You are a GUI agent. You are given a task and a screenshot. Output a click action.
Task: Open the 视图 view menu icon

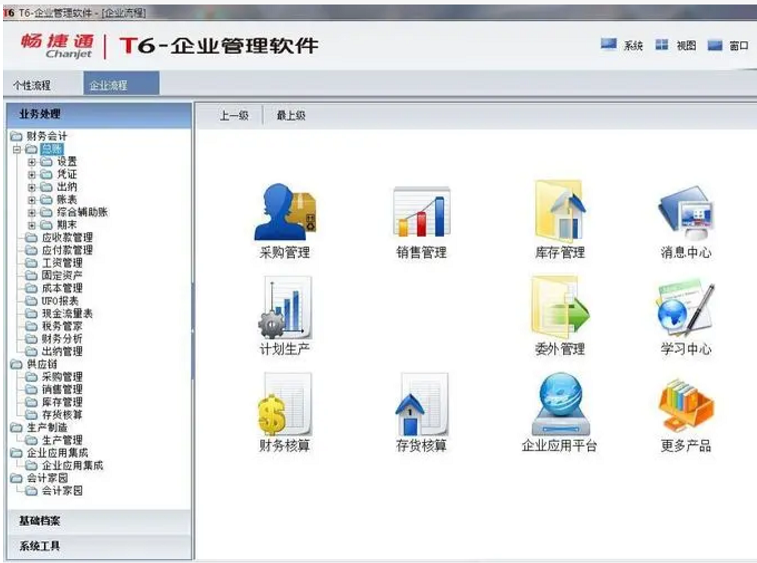coord(661,45)
